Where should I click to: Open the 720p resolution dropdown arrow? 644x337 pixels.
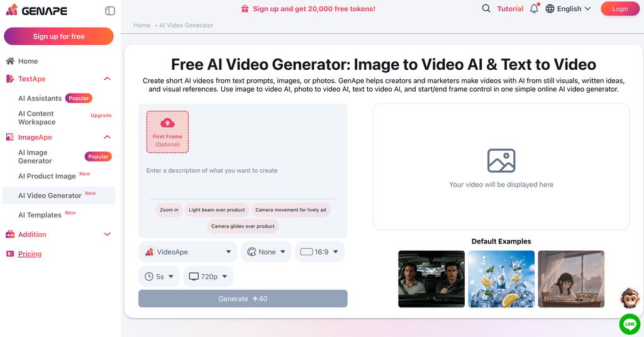coord(225,277)
